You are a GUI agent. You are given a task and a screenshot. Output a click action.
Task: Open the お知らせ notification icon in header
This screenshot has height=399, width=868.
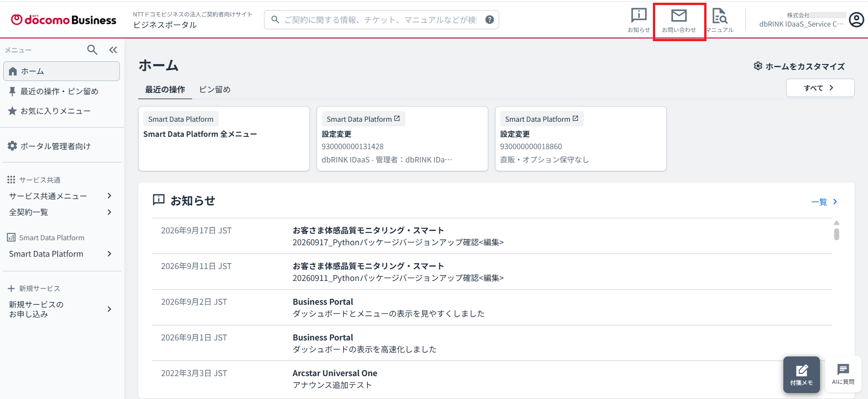tap(639, 20)
